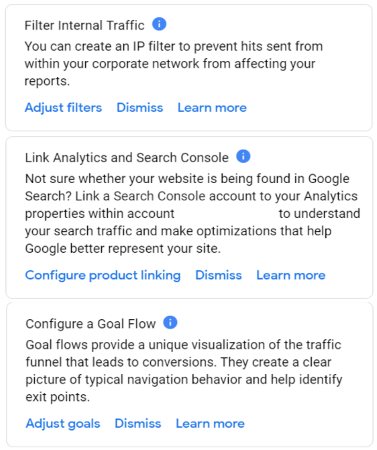This screenshot has width=377, height=450.
Task: Select the Configure a Goal Flow heading
Action: (91, 324)
